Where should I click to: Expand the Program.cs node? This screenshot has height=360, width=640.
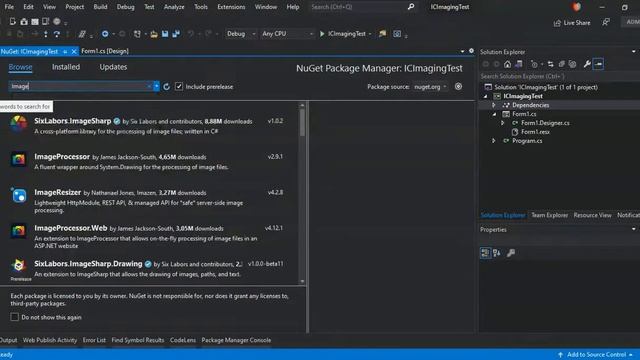(494, 141)
